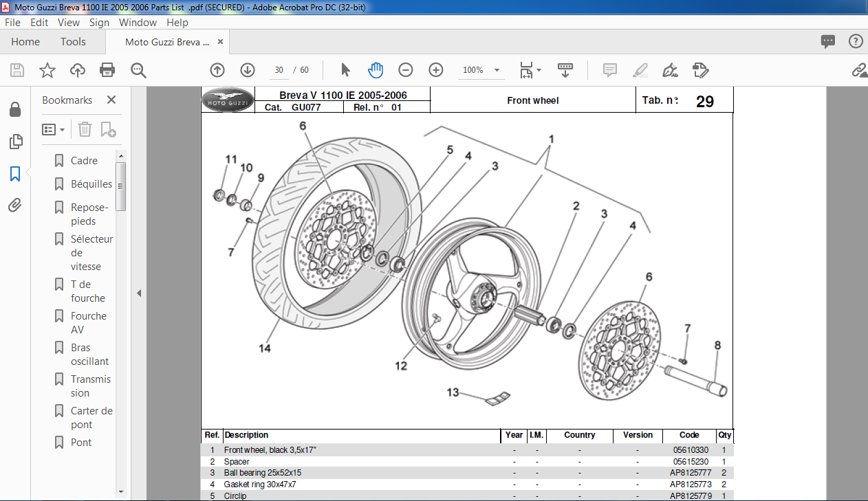Open the Help menu
The width and height of the screenshot is (868, 501).
pyautogui.click(x=177, y=22)
